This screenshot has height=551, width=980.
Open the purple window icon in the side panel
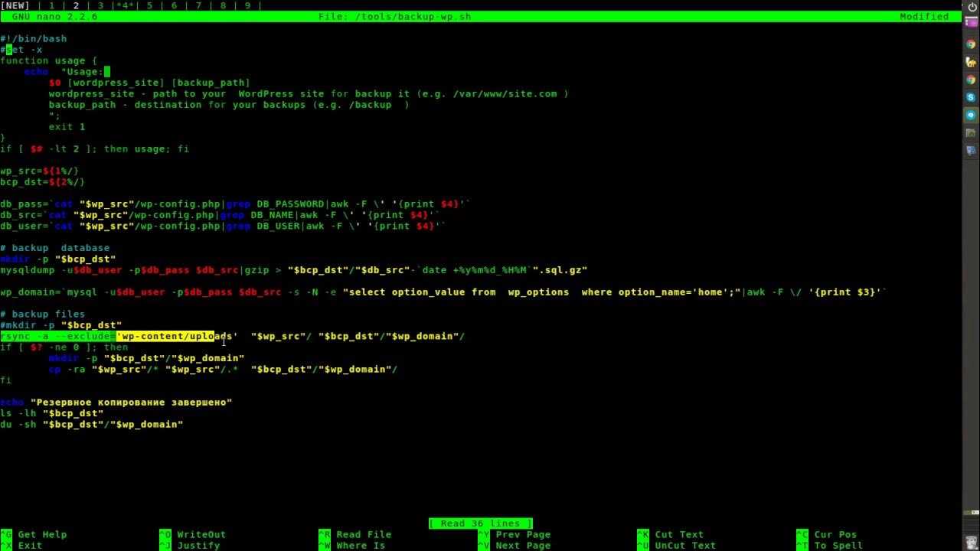[x=971, y=22]
